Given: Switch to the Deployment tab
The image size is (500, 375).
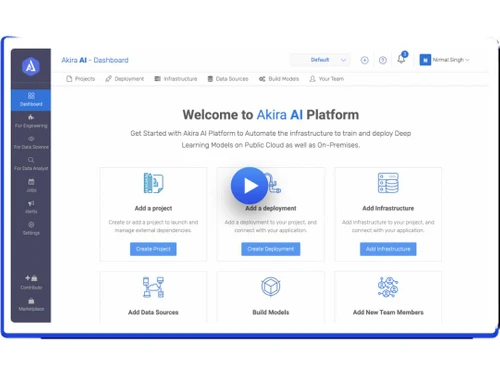Looking at the screenshot, I should tap(125, 79).
